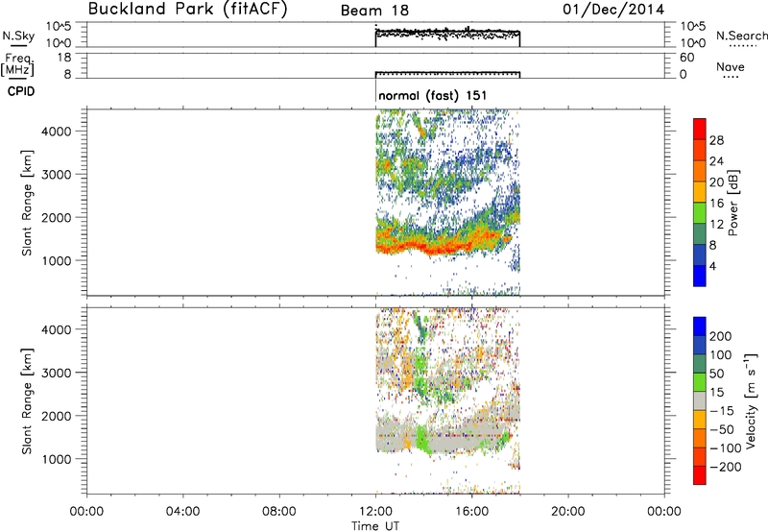Screen dimensions: 768x532
Task: Click the '16:00' time axis tick label
Action: [471, 512]
